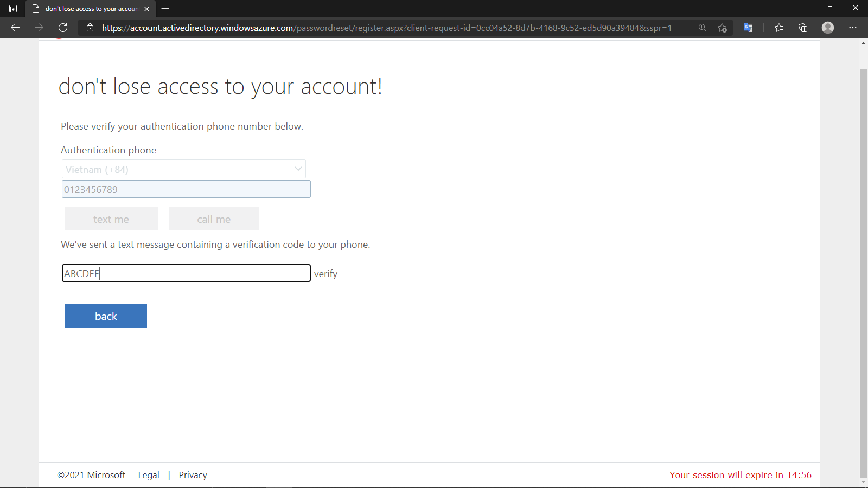Close the current browser tab
Screen dimensions: 868x488
coord(147,9)
